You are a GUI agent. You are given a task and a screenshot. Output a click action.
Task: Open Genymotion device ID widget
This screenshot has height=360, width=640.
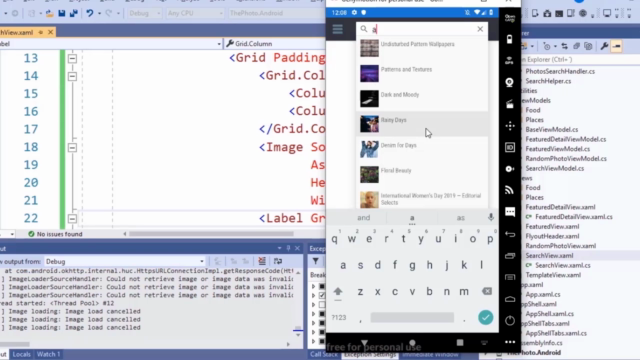click(x=510, y=147)
